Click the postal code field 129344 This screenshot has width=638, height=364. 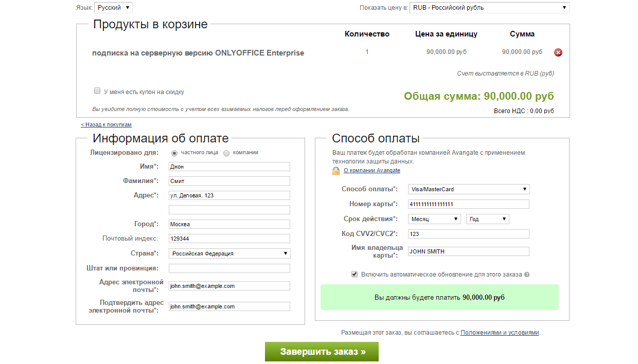229,239
